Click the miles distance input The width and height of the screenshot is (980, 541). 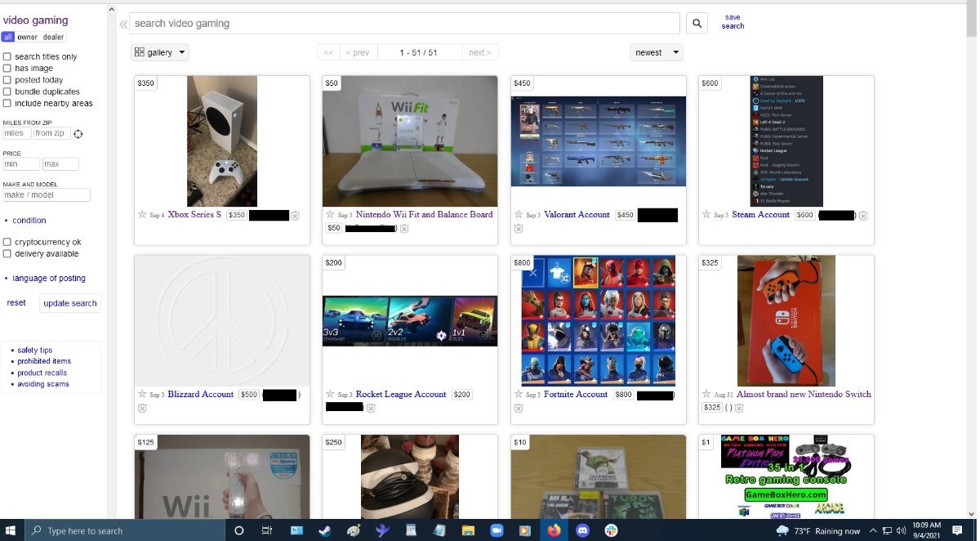click(16, 133)
